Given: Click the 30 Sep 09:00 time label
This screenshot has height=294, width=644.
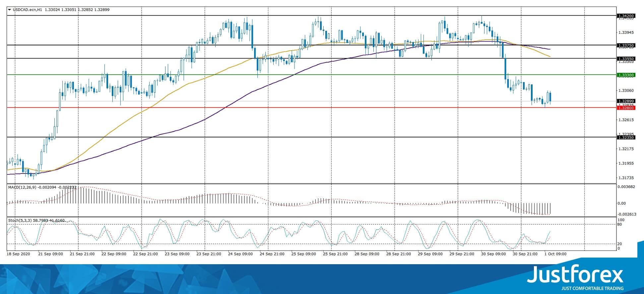Looking at the screenshot, I should [x=493, y=254].
